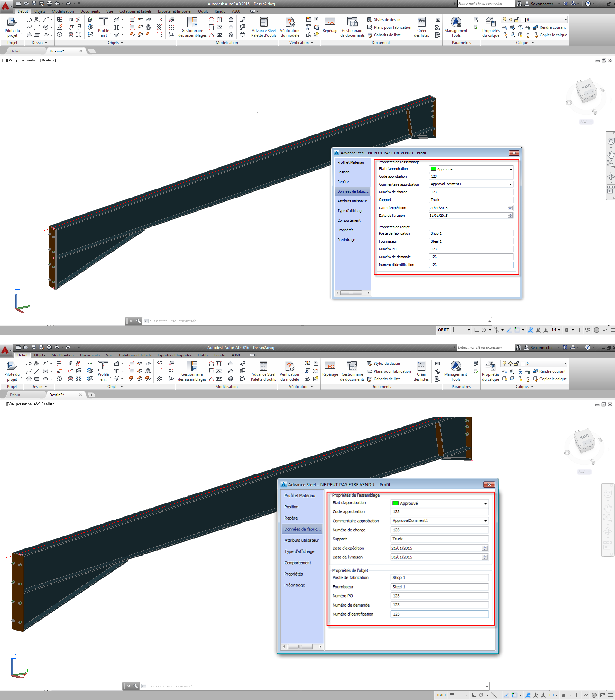The width and height of the screenshot is (615, 700).
Task: Open Pilote du projet in upper screenshot
Action: (12, 27)
